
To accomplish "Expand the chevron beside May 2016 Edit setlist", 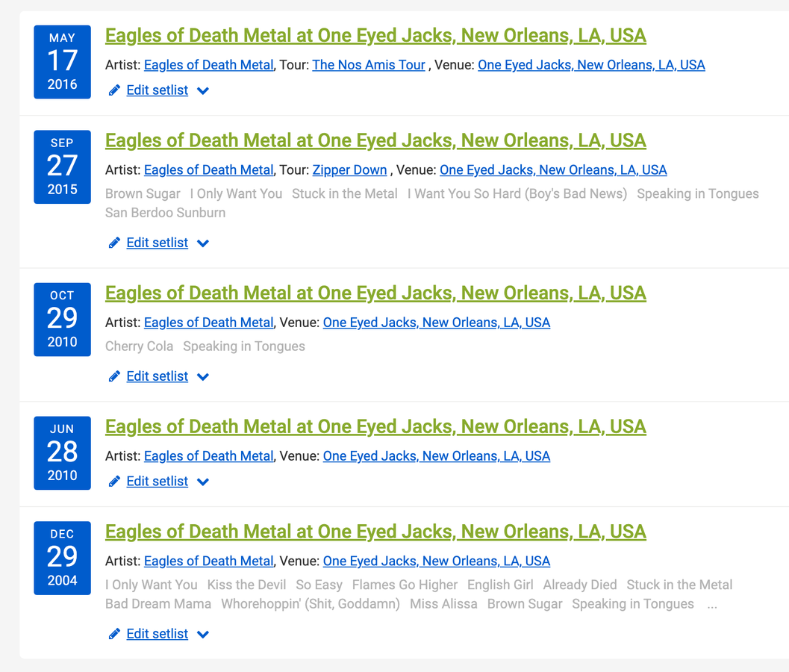I will click(203, 91).
